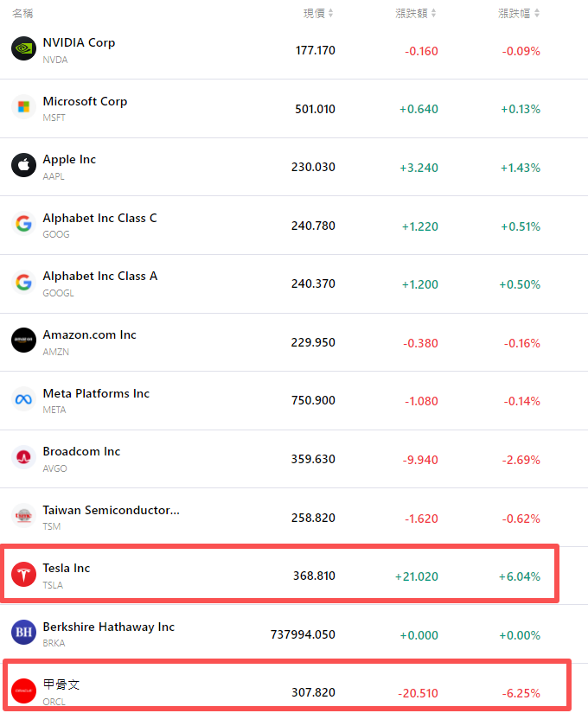Open the Alphabet Inc Class A link
The height and width of the screenshot is (713, 588).
click(99, 276)
